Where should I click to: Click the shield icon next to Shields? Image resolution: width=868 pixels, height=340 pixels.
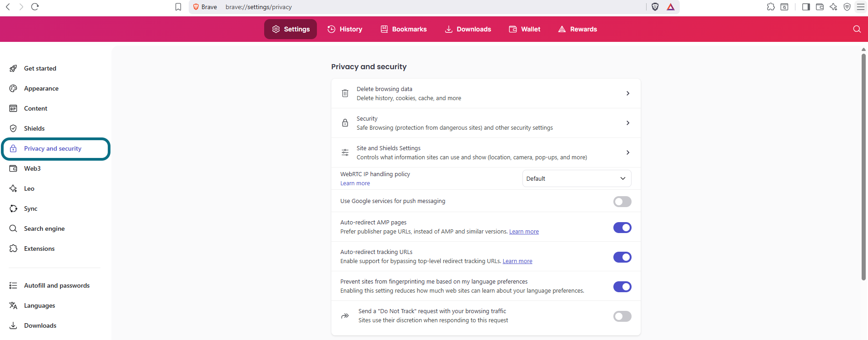(x=13, y=128)
